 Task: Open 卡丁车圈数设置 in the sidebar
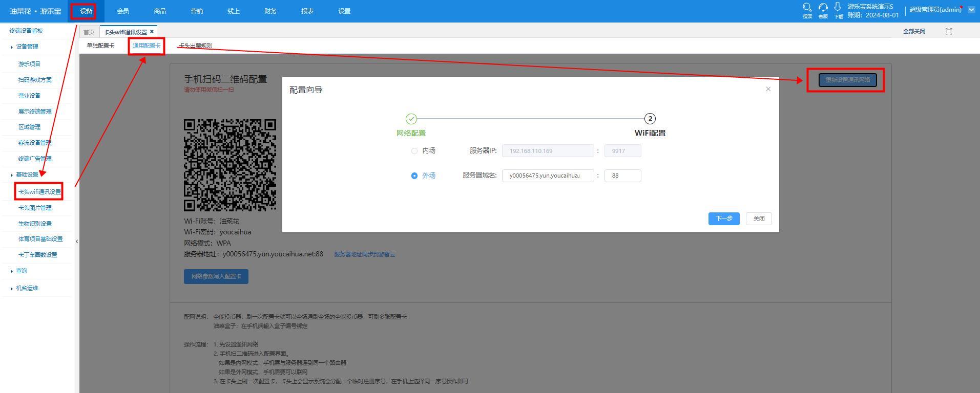click(37, 255)
